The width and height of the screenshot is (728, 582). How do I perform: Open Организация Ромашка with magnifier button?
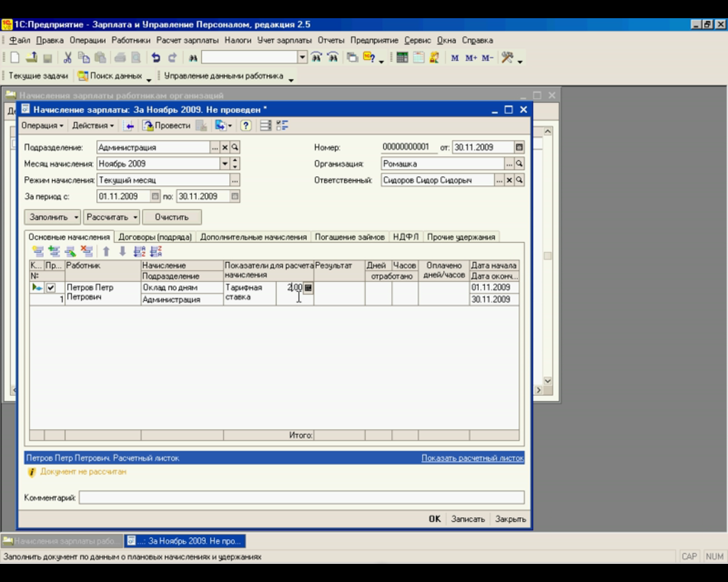point(519,164)
